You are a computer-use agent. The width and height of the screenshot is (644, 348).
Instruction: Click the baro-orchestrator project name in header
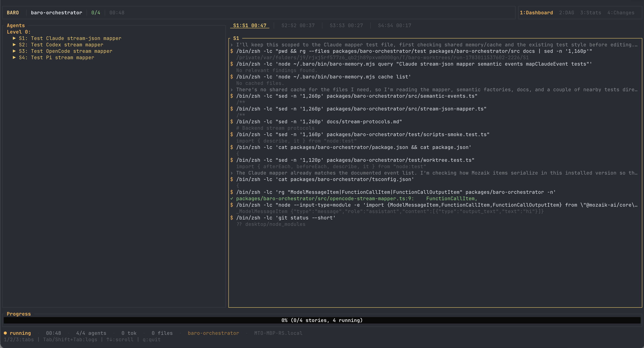57,13
